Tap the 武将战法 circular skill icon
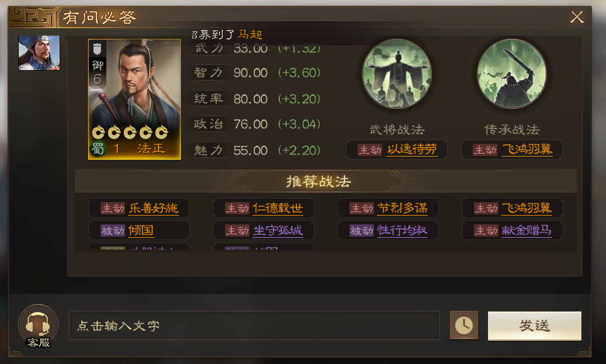Image resolution: width=606 pixels, height=364 pixels. [397, 74]
